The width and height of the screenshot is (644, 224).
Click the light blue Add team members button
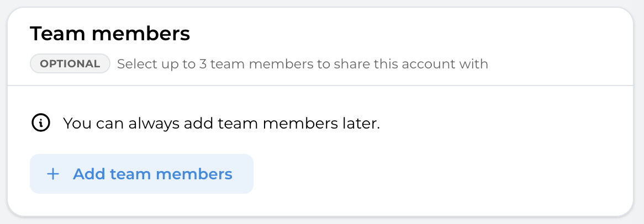[141, 174]
